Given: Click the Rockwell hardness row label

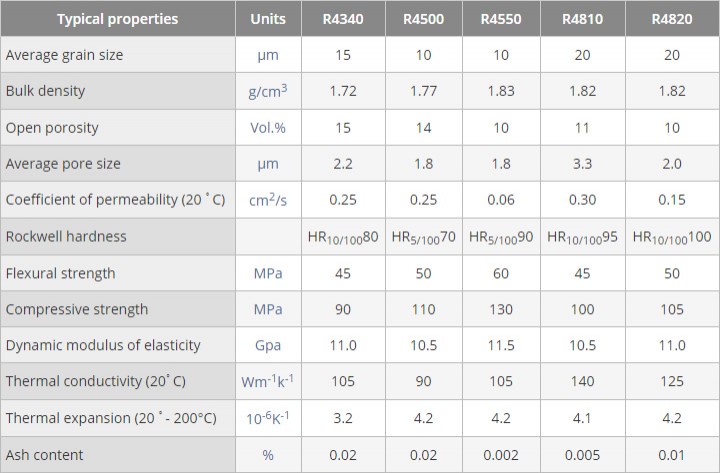Looking at the screenshot, I should (x=66, y=236).
